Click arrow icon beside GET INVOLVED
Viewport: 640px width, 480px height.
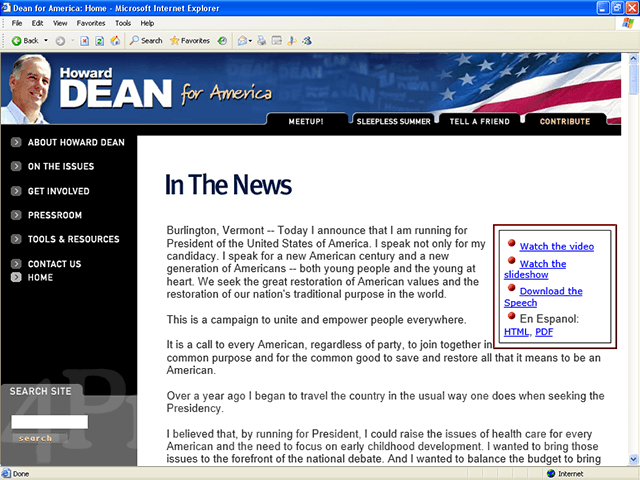[x=16, y=191]
